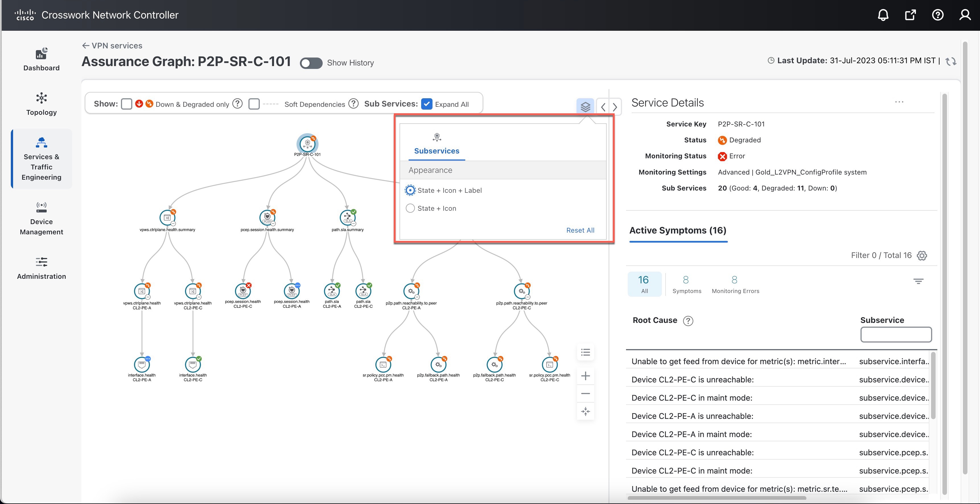
Task: Click the layers appearance icon above the graph
Action: pos(585,106)
